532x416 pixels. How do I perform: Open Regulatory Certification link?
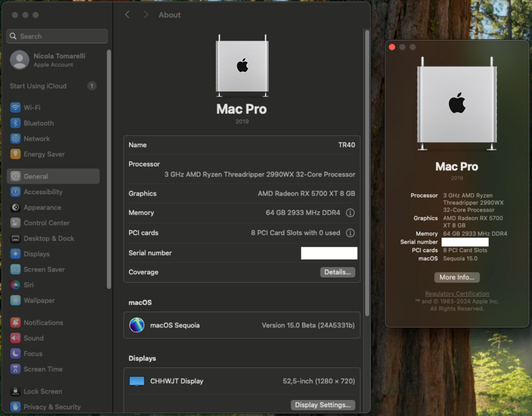pyautogui.click(x=456, y=293)
